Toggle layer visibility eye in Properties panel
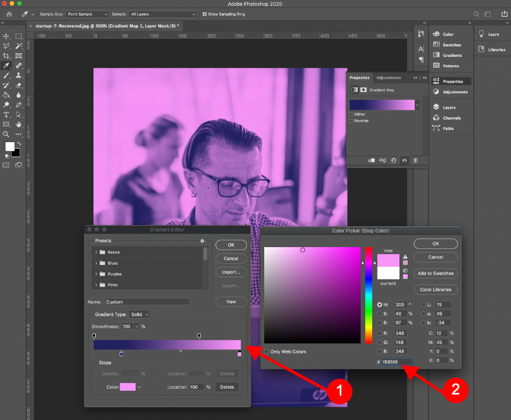 (404, 160)
